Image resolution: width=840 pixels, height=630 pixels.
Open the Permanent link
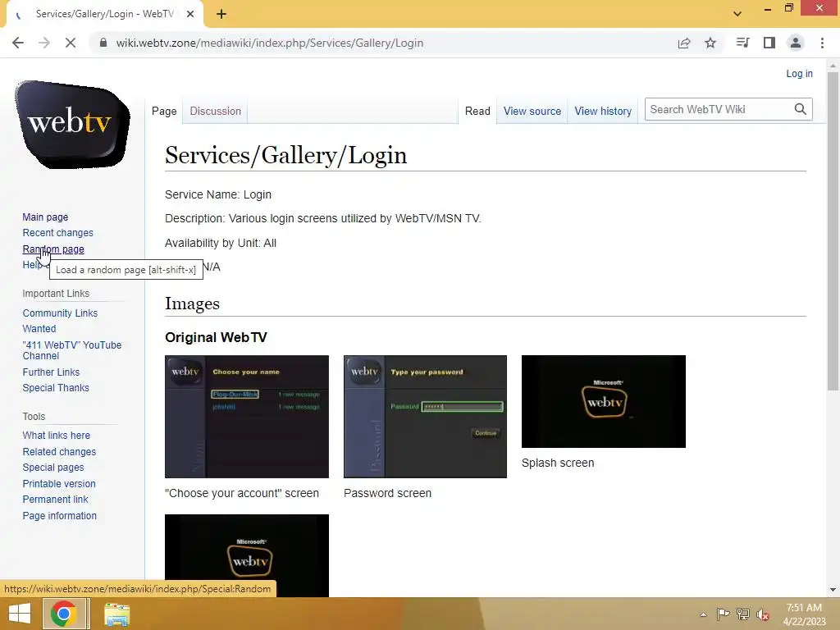tap(55, 500)
